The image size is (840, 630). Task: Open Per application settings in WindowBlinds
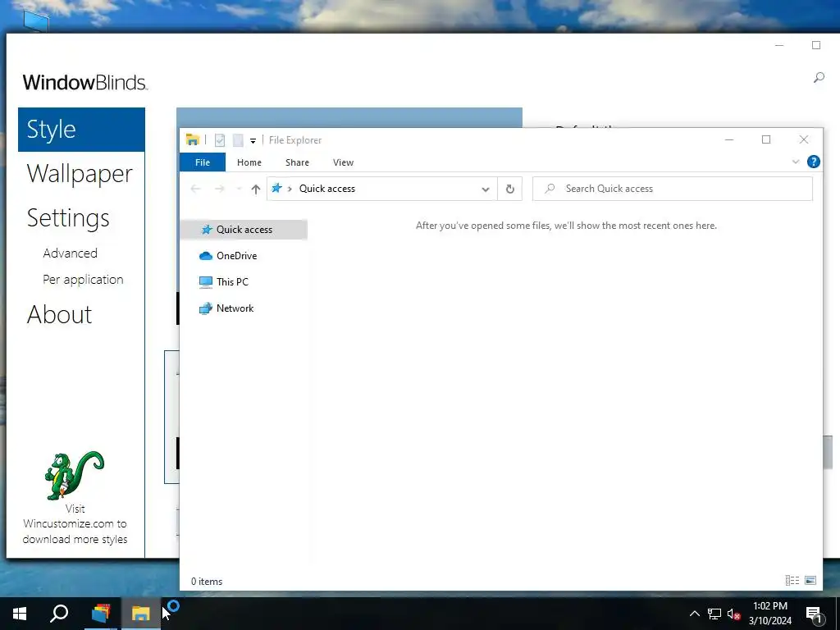point(83,279)
